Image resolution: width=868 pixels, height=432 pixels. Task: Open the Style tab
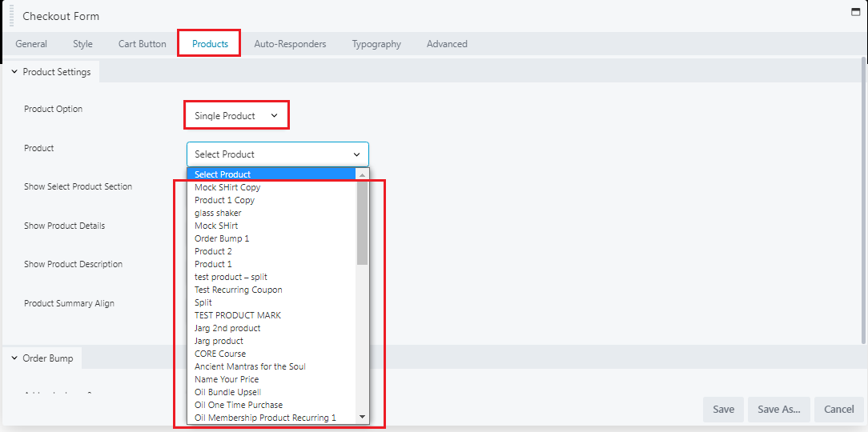[82, 44]
